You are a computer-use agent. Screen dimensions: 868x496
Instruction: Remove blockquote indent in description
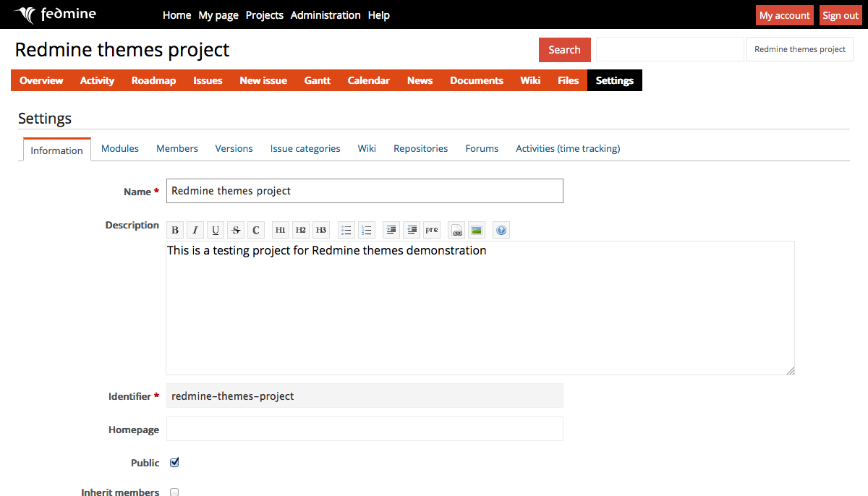[412, 230]
